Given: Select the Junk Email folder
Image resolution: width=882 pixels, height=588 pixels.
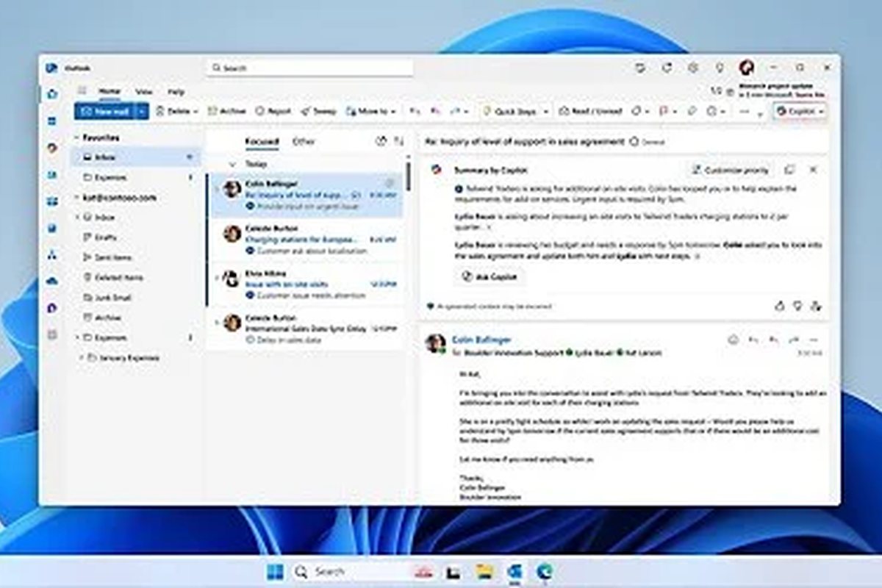Looking at the screenshot, I should click(135, 298).
